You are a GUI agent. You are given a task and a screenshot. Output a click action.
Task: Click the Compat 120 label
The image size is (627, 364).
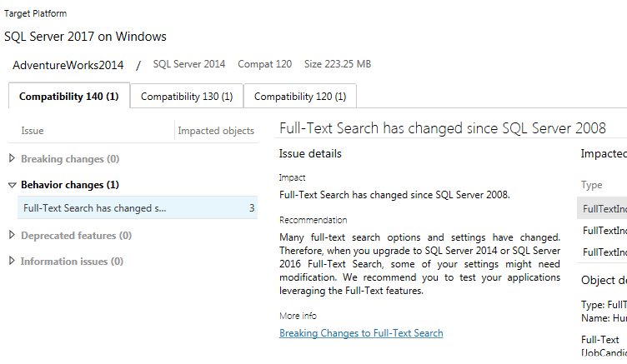(x=264, y=64)
